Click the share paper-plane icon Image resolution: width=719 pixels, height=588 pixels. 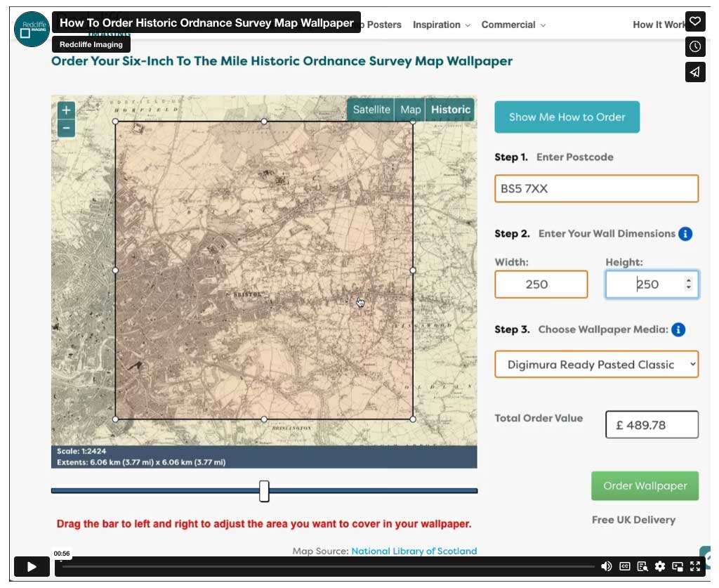pyautogui.click(x=695, y=72)
